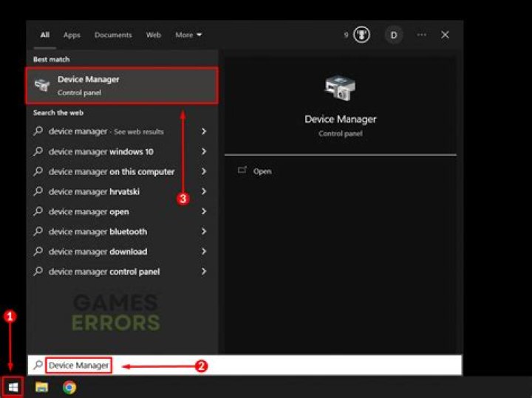Viewport: 532px width, 398px height.
Task: Expand arrow for 'device manager bluetooth'
Action: point(203,231)
